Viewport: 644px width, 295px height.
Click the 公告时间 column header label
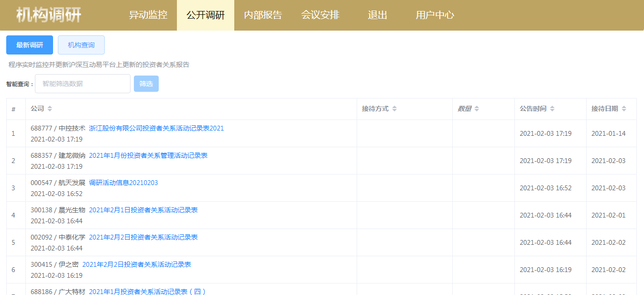point(533,109)
